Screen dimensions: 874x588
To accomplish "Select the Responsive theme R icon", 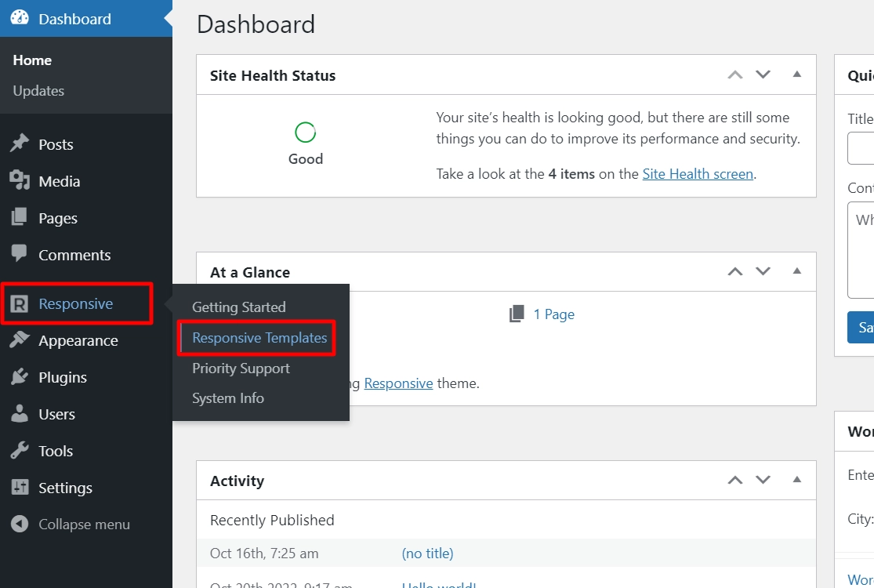I will click(x=26, y=303).
